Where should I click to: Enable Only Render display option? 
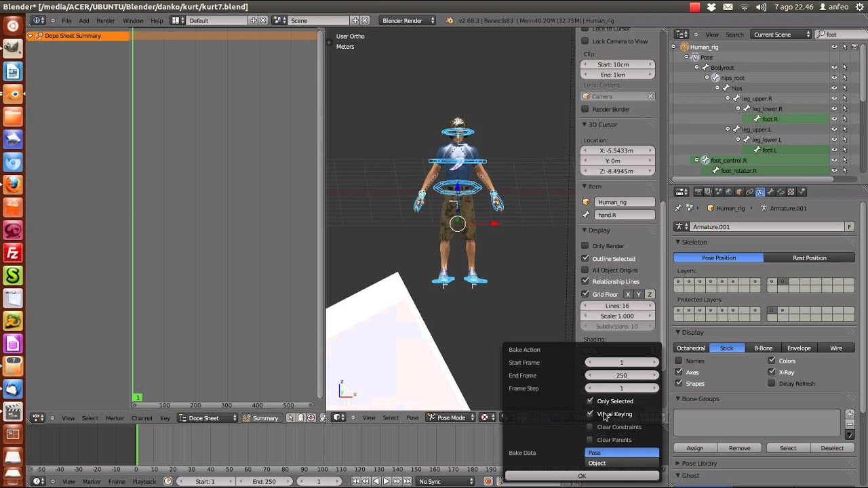pos(585,246)
